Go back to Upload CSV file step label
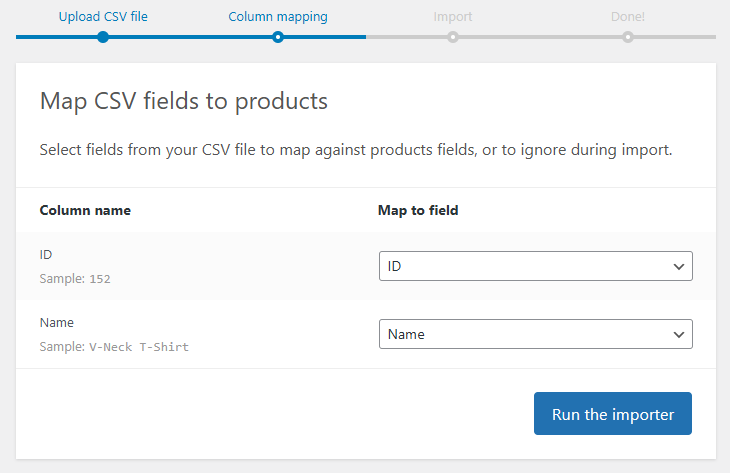 [x=103, y=17]
